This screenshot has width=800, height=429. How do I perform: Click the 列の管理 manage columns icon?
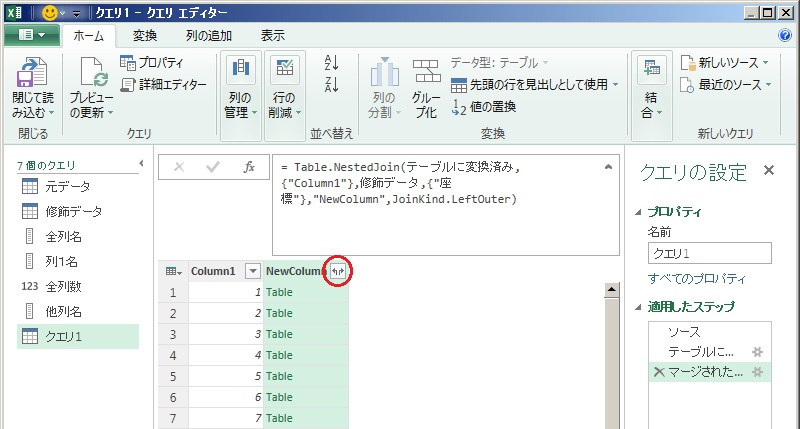click(x=240, y=69)
